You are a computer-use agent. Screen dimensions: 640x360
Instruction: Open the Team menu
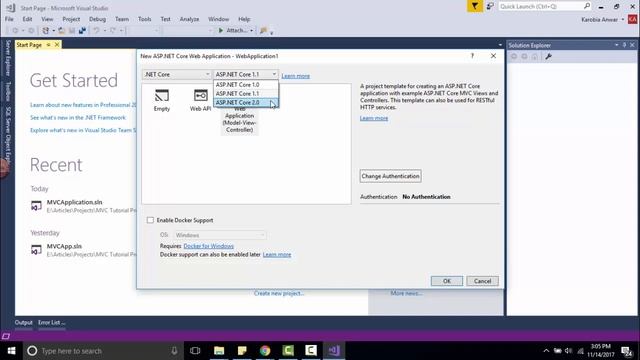pos(122,19)
